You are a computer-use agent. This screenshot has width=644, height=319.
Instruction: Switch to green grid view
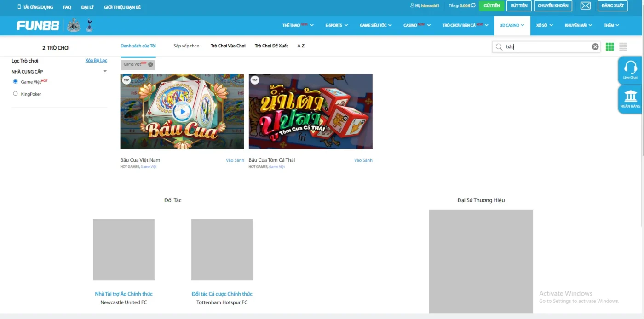[x=610, y=46]
